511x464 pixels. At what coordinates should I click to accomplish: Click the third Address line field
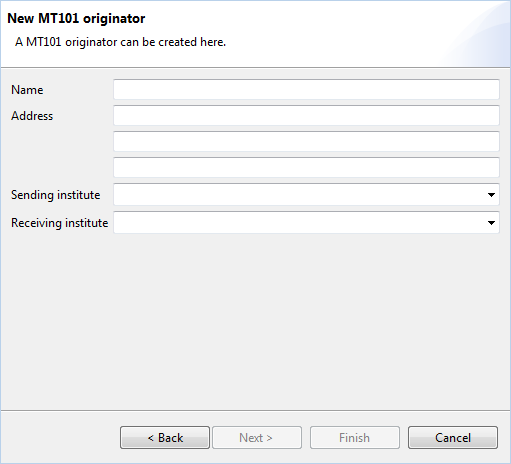click(x=306, y=167)
